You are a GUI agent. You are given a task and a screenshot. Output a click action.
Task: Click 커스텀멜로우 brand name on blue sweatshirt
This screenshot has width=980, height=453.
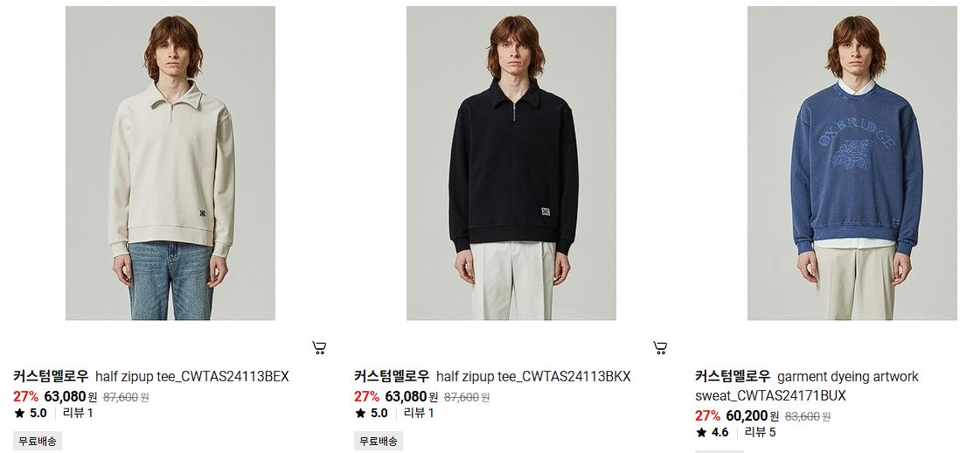[x=733, y=377]
